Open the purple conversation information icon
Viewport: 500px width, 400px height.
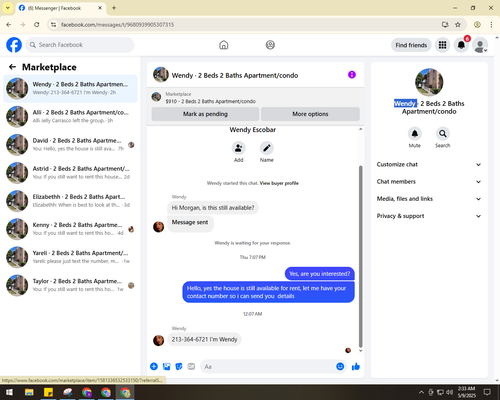[x=352, y=75]
